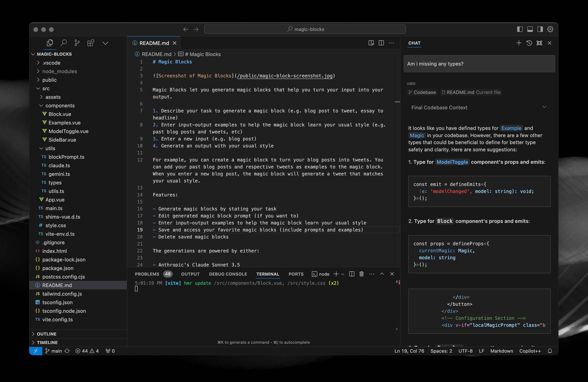This screenshot has height=382, width=588.
Task: Open claude.ts file
Action: tap(59, 165)
